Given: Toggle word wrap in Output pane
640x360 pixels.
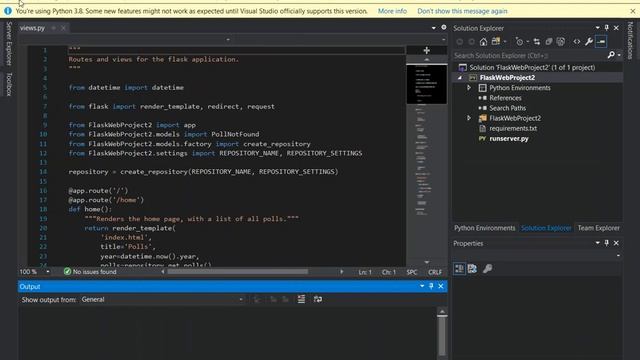Looking at the screenshot, I should coord(318,299).
